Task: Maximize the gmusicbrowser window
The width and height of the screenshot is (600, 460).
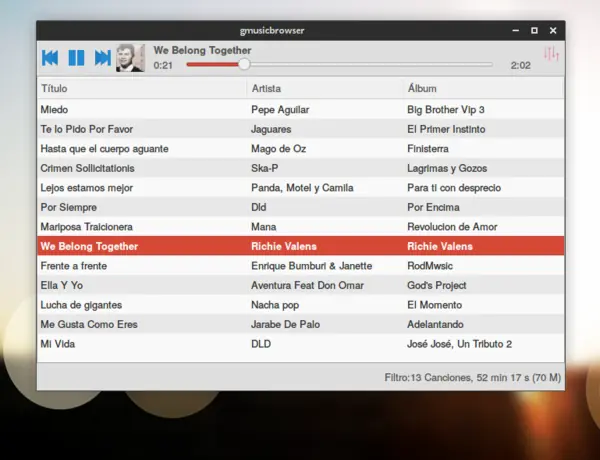Action: 534,30
